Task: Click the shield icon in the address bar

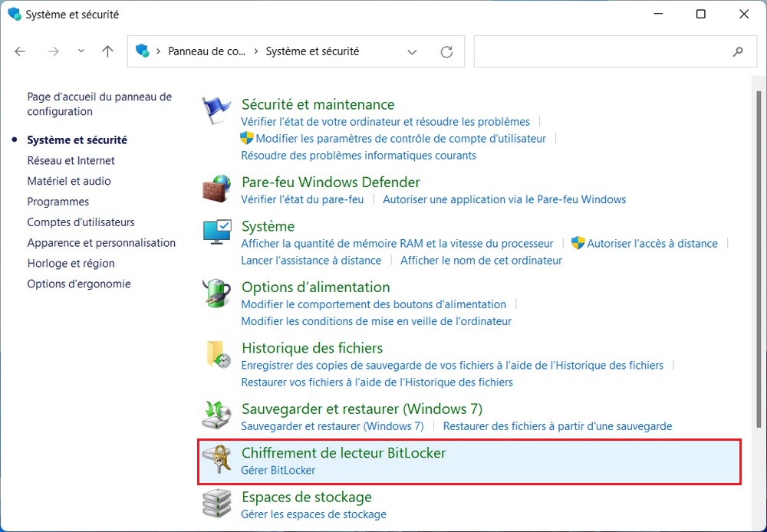Action: pyautogui.click(x=143, y=51)
